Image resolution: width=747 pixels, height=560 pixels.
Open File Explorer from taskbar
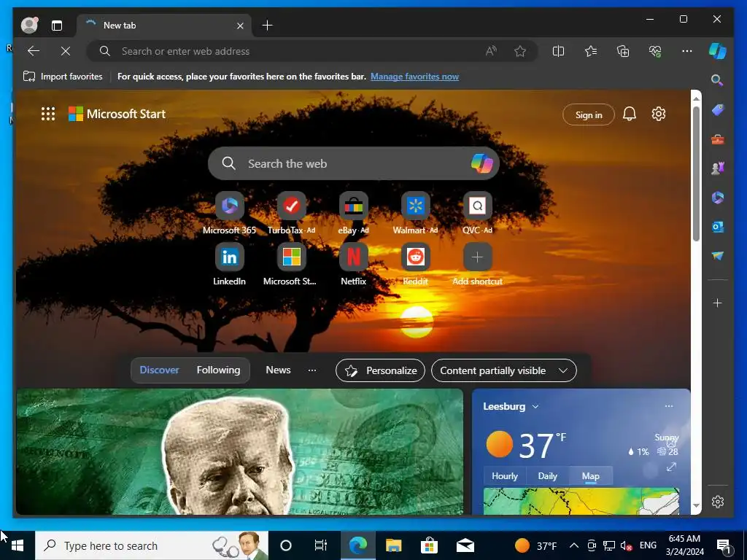(x=393, y=545)
